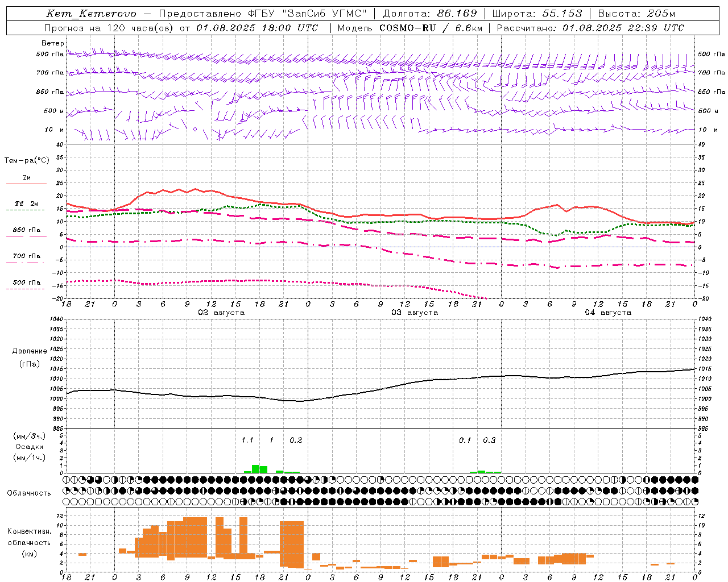Click the Рассчитано: 01.08.2025 22:39 UTC text
This screenshot has width=728, height=582.
coord(590,28)
